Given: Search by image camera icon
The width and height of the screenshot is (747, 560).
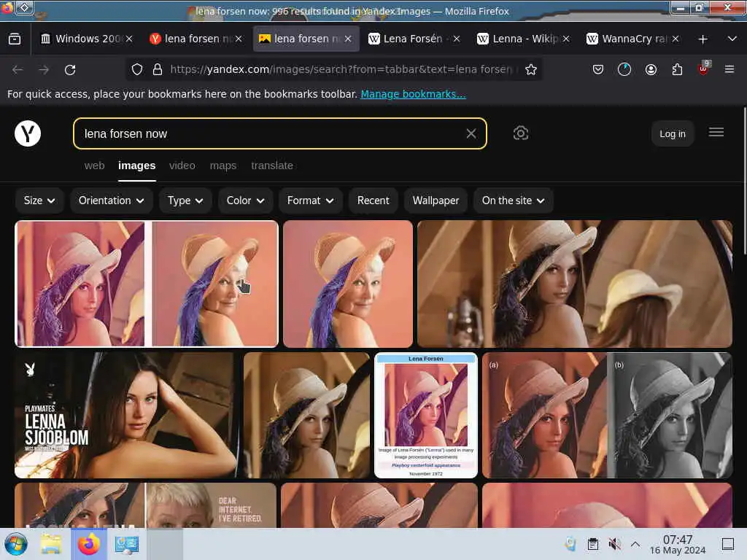Looking at the screenshot, I should 521,133.
